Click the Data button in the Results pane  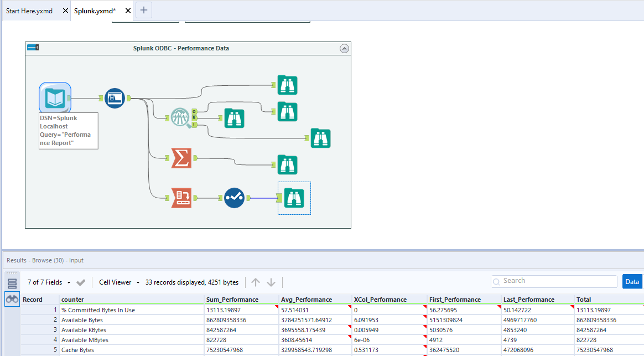(x=632, y=281)
